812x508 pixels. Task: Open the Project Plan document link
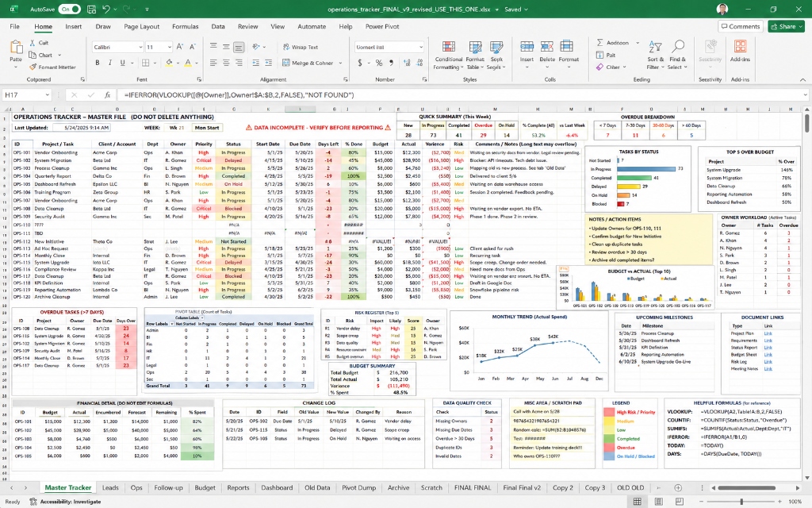tap(768, 333)
